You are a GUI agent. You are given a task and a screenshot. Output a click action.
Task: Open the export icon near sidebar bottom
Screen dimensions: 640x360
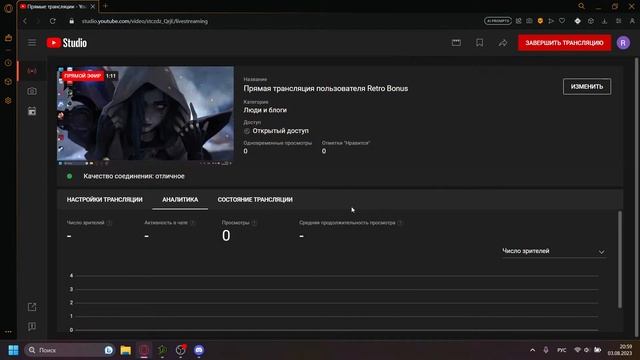(x=32, y=307)
